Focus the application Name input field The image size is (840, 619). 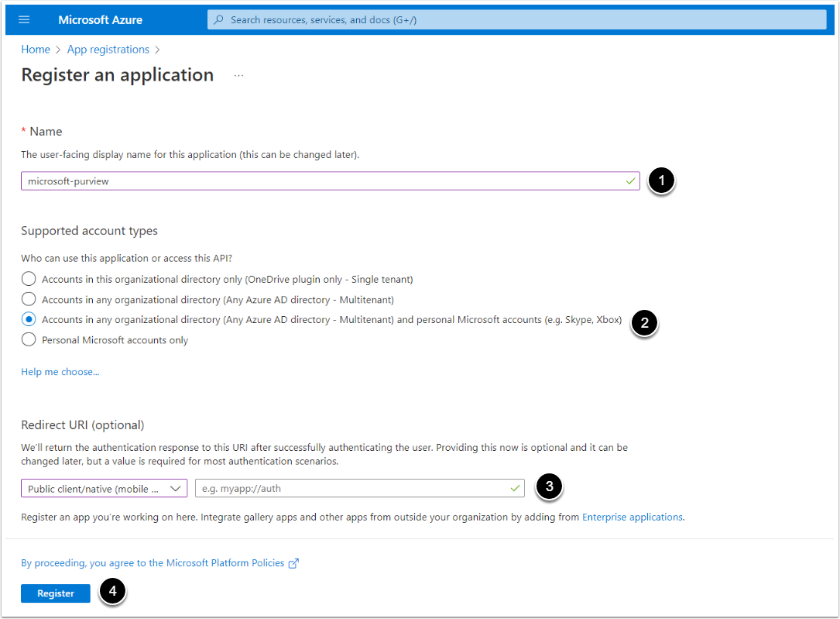pyautogui.click(x=331, y=181)
